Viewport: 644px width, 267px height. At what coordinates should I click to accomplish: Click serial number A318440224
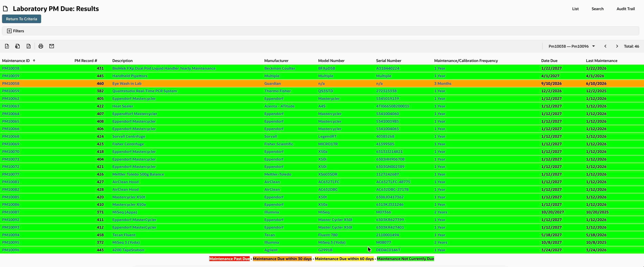coord(388,68)
